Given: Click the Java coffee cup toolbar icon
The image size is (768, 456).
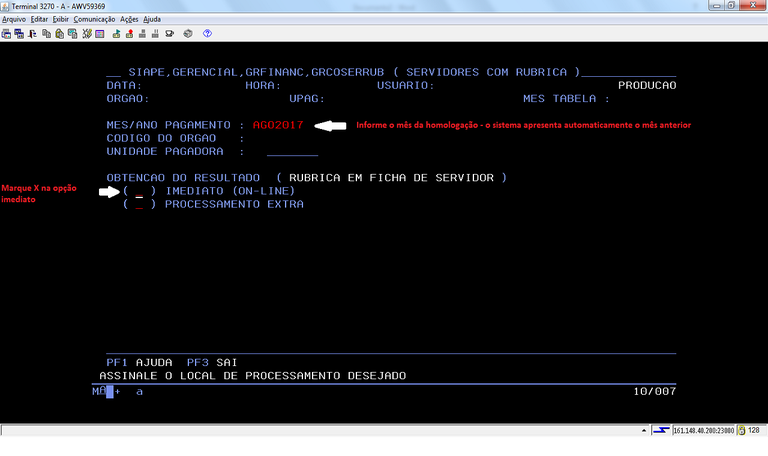Looking at the screenshot, I should tap(170, 33).
